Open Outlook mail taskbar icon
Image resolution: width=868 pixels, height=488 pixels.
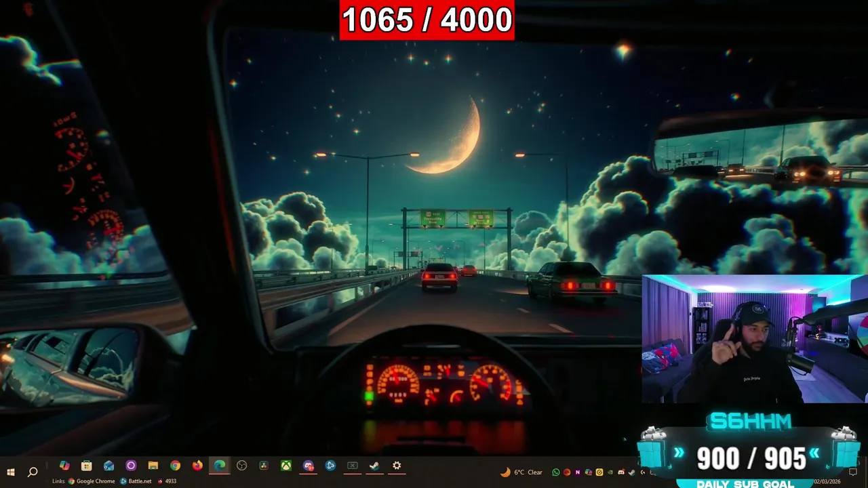tap(108, 466)
